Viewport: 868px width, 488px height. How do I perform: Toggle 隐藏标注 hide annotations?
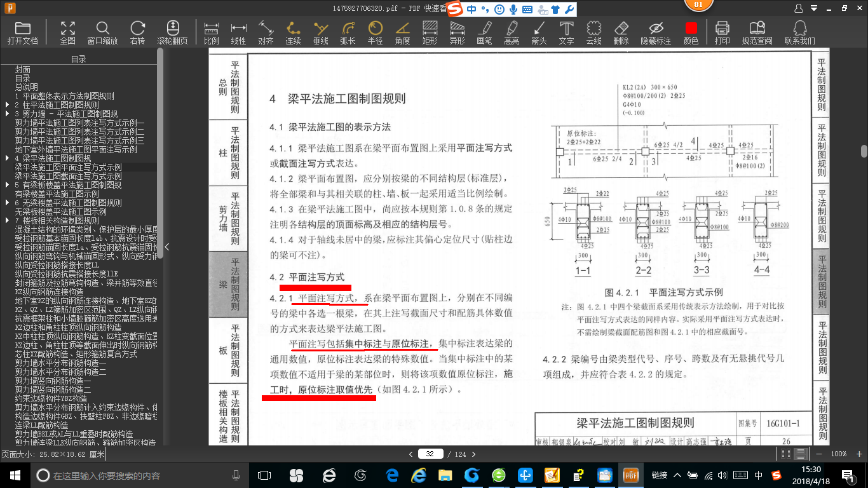click(656, 33)
